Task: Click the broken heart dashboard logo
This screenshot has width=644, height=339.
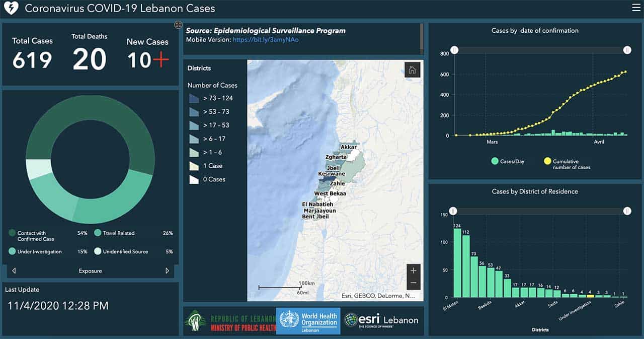Action: [x=11, y=9]
